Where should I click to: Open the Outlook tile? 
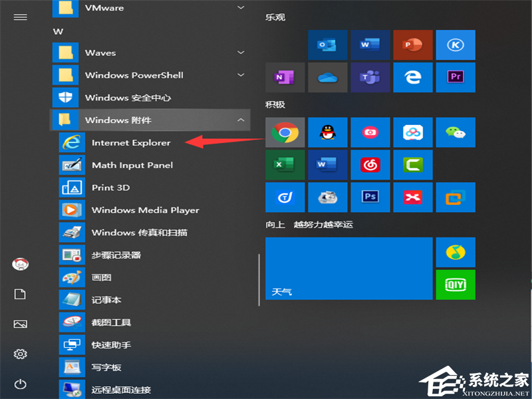click(x=327, y=45)
